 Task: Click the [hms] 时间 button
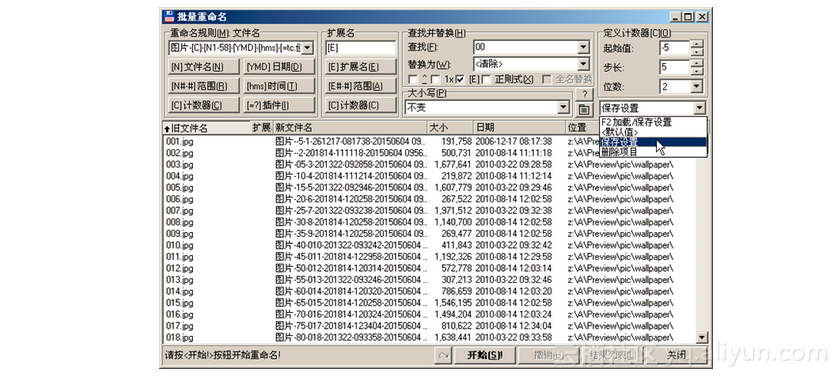(279, 86)
